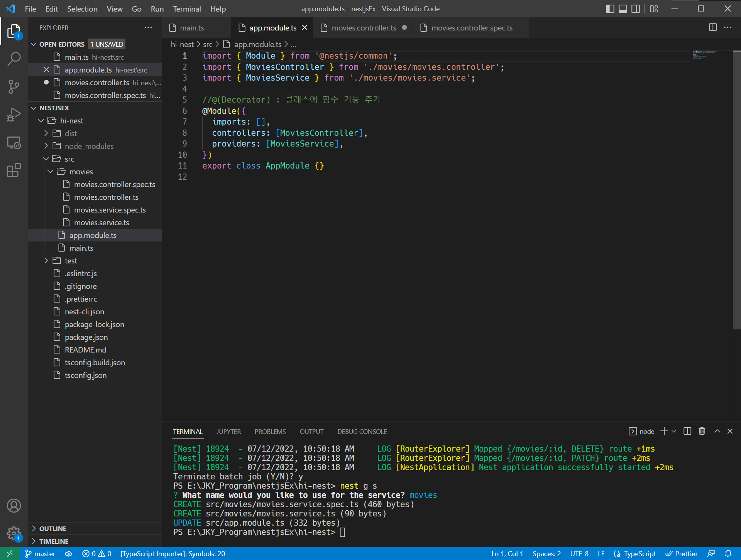741x560 pixels.
Task: Toggle the secondary side bar layout button
Action: coord(635,8)
